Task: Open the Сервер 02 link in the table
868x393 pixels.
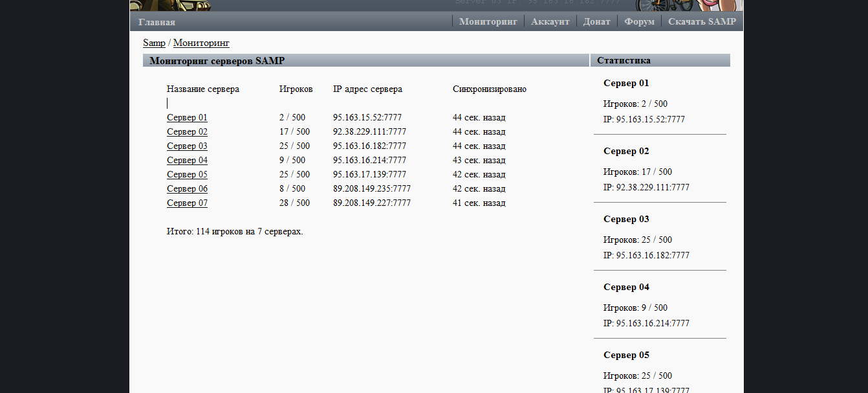Action: pos(187,132)
